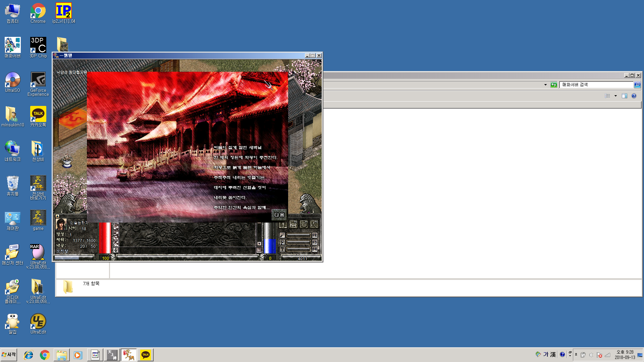
Task: Click the F12 pickaxe icon in game panel
Action: click(x=314, y=224)
